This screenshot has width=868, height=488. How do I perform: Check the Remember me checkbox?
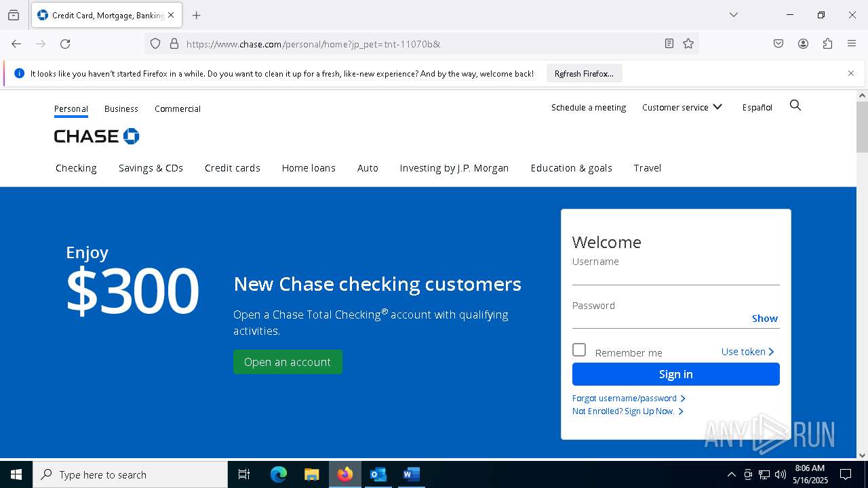579,350
